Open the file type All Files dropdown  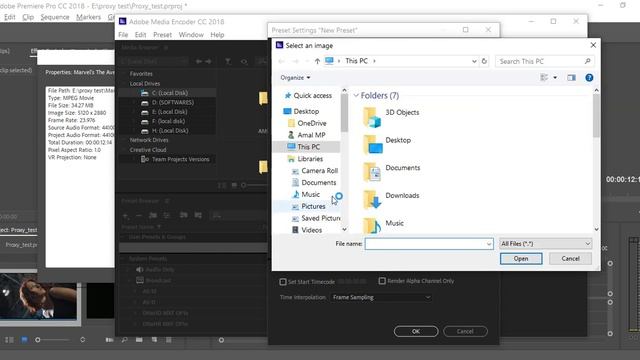tap(546, 244)
